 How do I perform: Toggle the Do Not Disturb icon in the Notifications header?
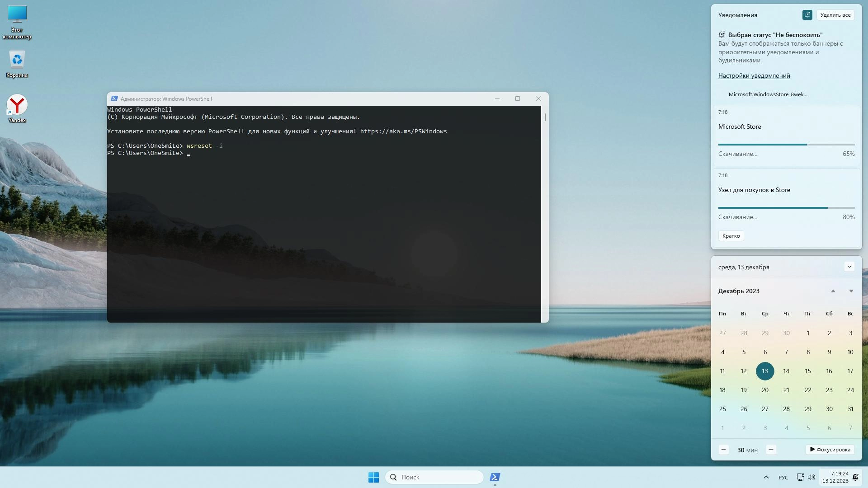(x=807, y=15)
